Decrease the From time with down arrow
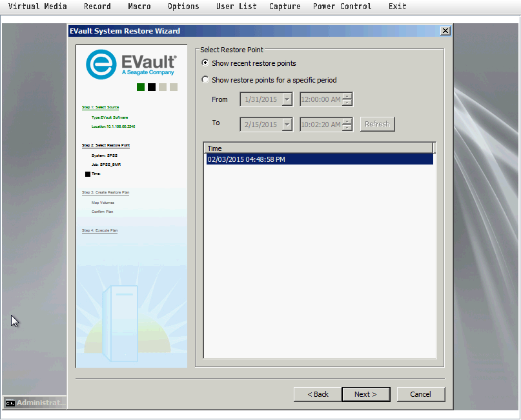This screenshot has width=521, height=420. [x=347, y=103]
